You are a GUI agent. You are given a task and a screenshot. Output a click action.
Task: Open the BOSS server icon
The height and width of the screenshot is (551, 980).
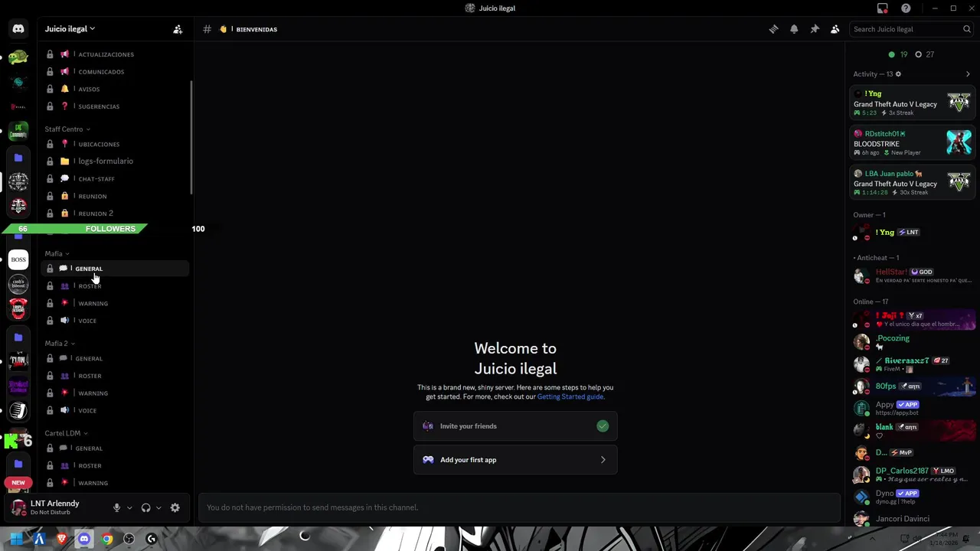[x=18, y=259]
